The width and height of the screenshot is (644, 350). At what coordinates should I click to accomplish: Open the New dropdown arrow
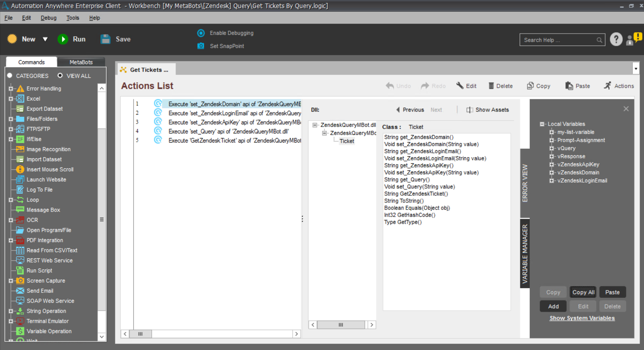[45, 39]
